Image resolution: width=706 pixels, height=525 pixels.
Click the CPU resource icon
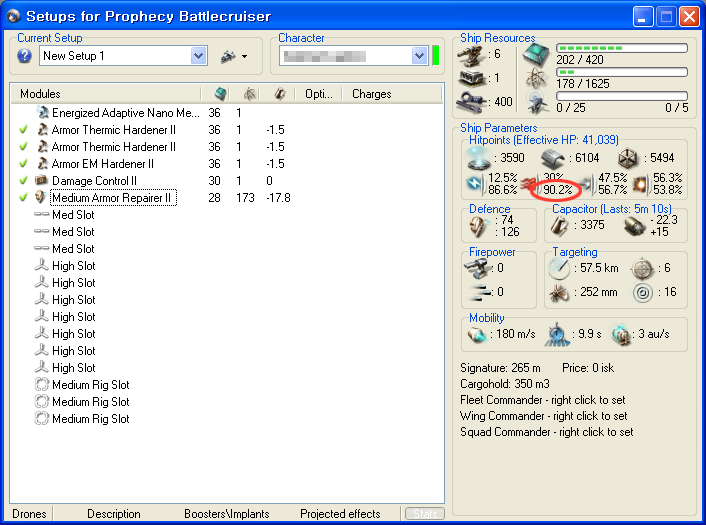[536, 55]
